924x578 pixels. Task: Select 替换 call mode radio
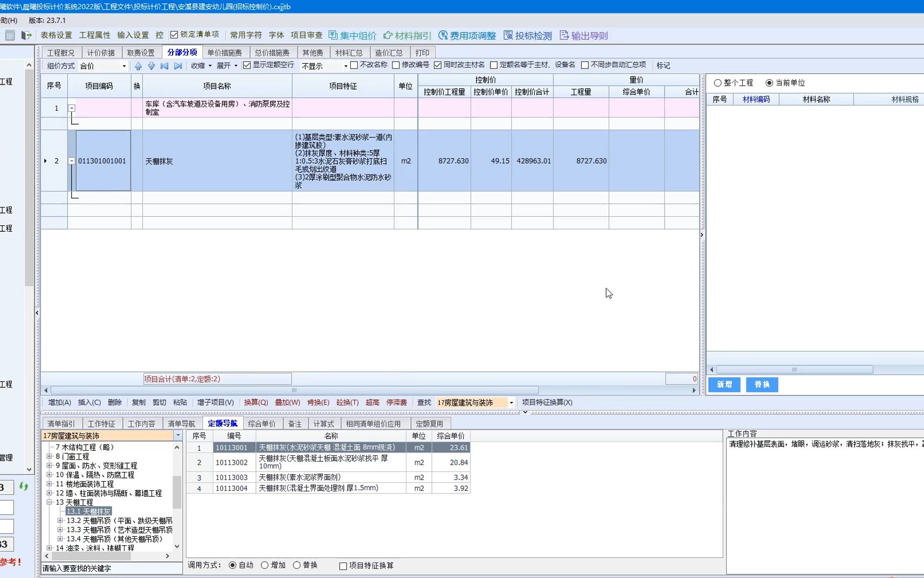[x=296, y=565]
